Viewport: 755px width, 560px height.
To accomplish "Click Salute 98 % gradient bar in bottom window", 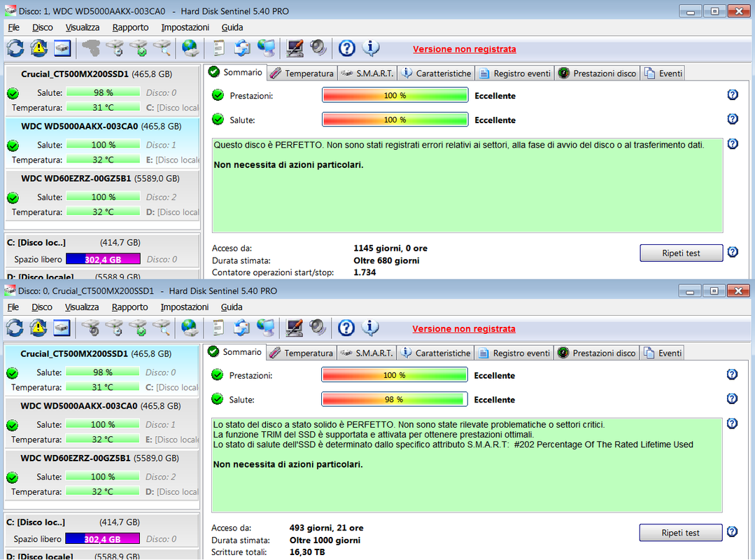I will 395,399.
